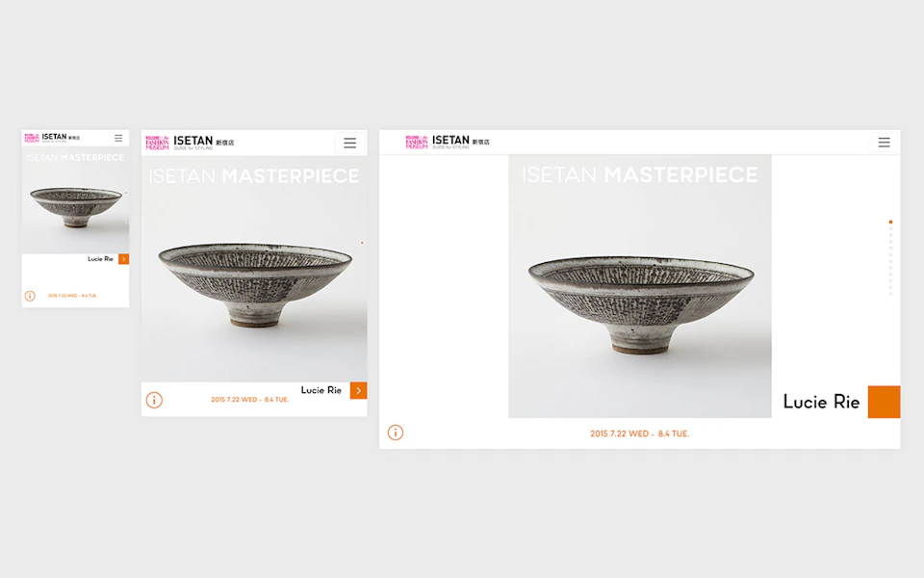Image resolution: width=924 pixels, height=578 pixels.
Task: Click the bowl image in the desktop mockup
Action: point(641,305)
